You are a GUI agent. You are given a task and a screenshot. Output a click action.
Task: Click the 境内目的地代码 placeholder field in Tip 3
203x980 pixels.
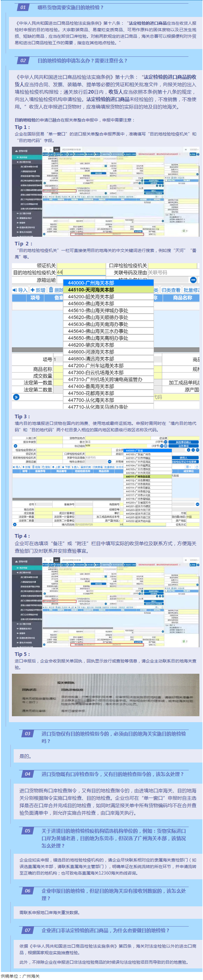pos(97,525)
